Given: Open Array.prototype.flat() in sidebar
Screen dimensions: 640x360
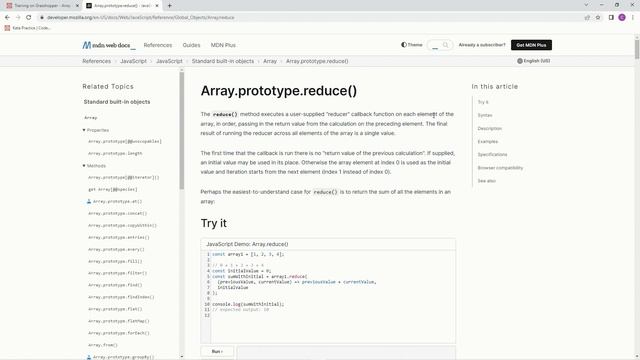Looking at the screenshot, I should tap(115, 309).
